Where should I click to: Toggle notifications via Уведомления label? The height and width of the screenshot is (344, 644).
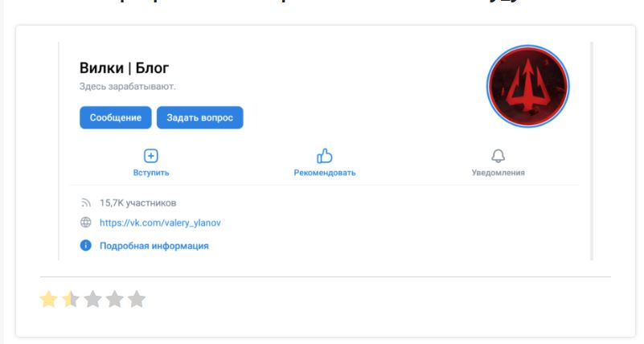pyautogui.click(x=498, y=173)
